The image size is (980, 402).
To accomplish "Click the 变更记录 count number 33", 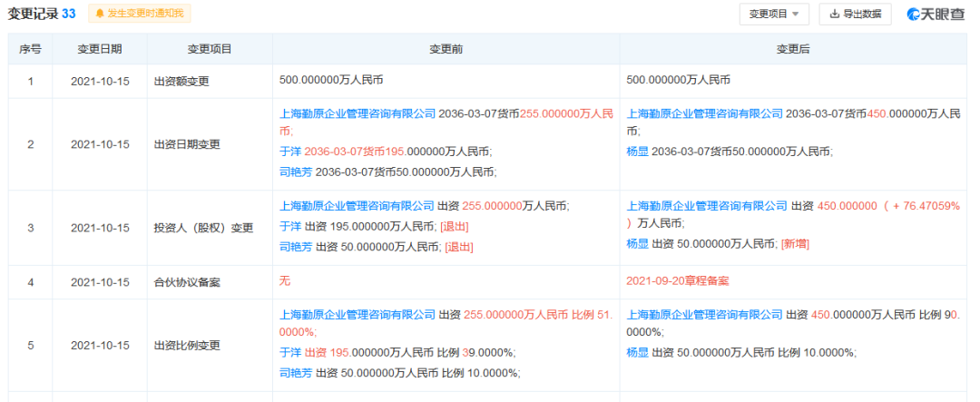I will point(69,14).
